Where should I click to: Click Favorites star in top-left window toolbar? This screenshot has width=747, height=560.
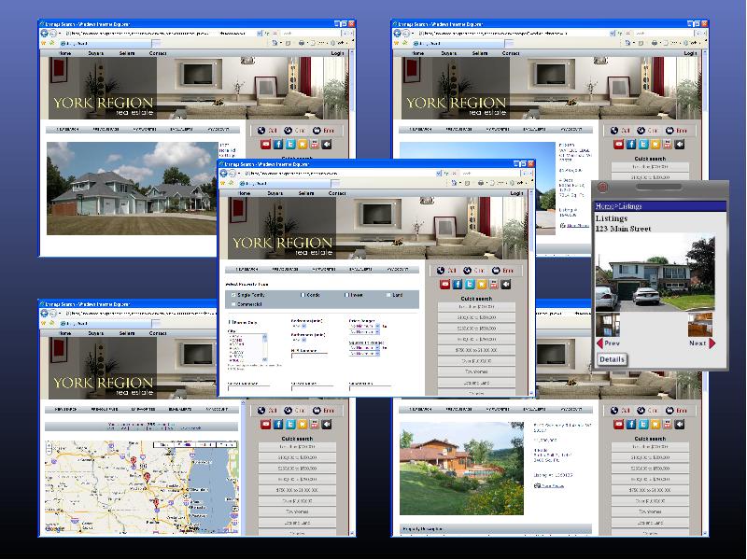[44, 43]
